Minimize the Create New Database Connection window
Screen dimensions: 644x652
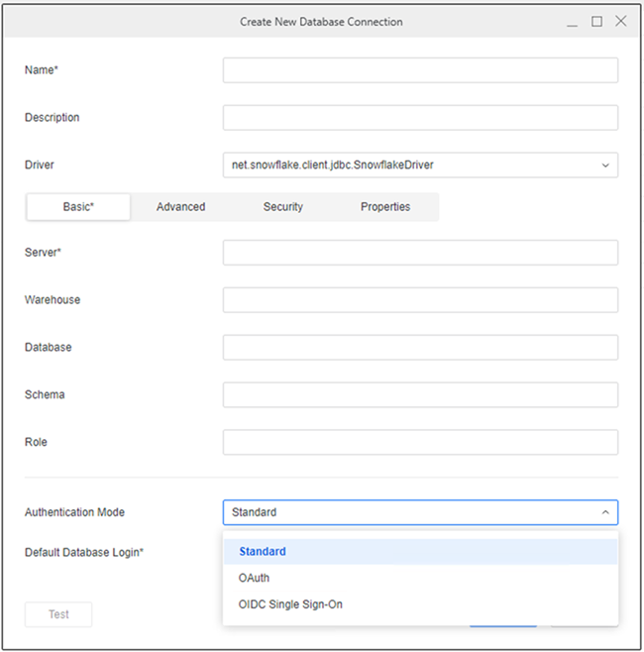click(x=573, y=22)
